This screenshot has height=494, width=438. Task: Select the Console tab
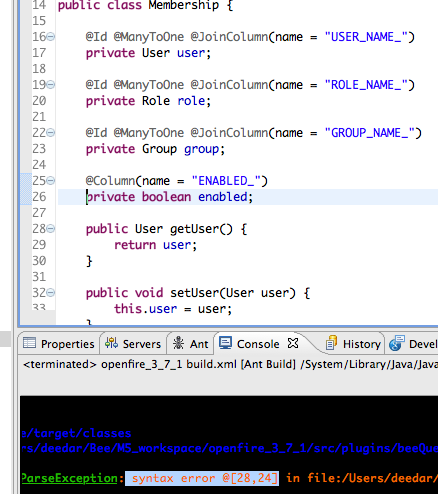pyautogui.click(x=258, y=344)
